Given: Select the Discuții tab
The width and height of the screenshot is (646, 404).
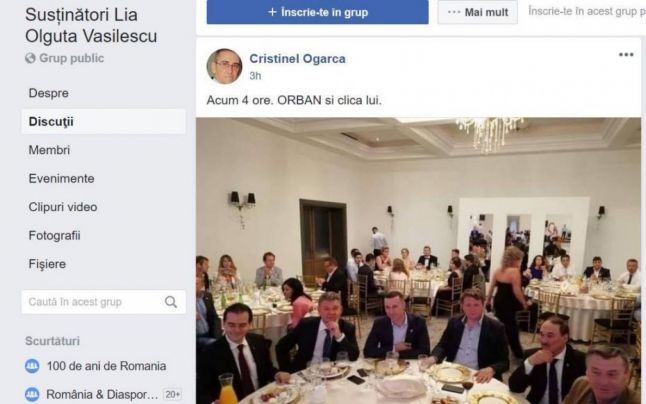Looking at the screenshot, I should 103,121.
